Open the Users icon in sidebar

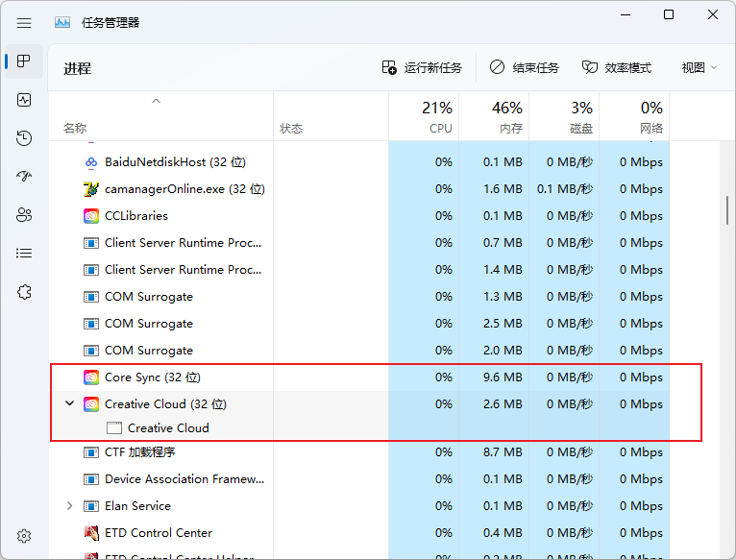[x=24, y=215]
